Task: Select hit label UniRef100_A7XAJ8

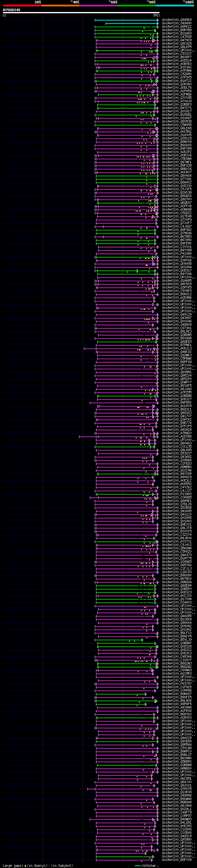Action: pos(177,101)
